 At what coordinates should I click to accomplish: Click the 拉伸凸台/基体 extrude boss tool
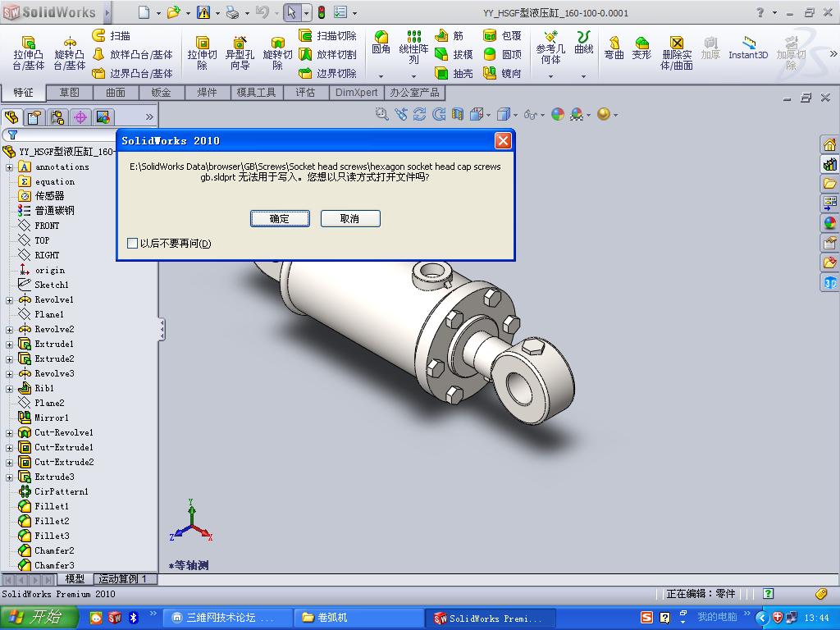(x=29, y=53)
